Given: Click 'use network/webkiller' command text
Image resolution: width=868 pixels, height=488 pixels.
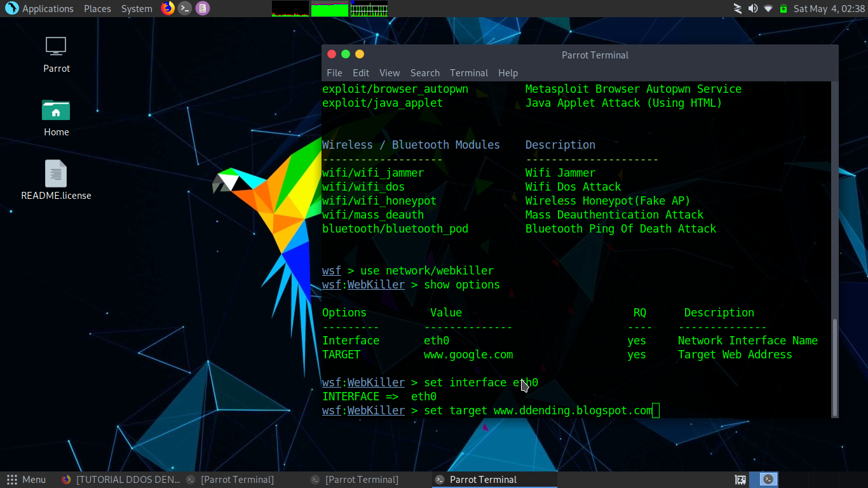Looking at the screenshot, I should tap(427, 271).
